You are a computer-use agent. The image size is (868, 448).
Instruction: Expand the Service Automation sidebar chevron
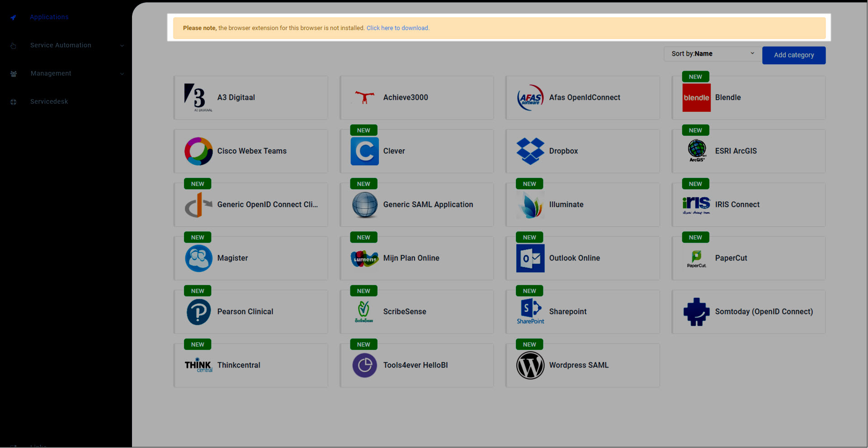(122, 46)
